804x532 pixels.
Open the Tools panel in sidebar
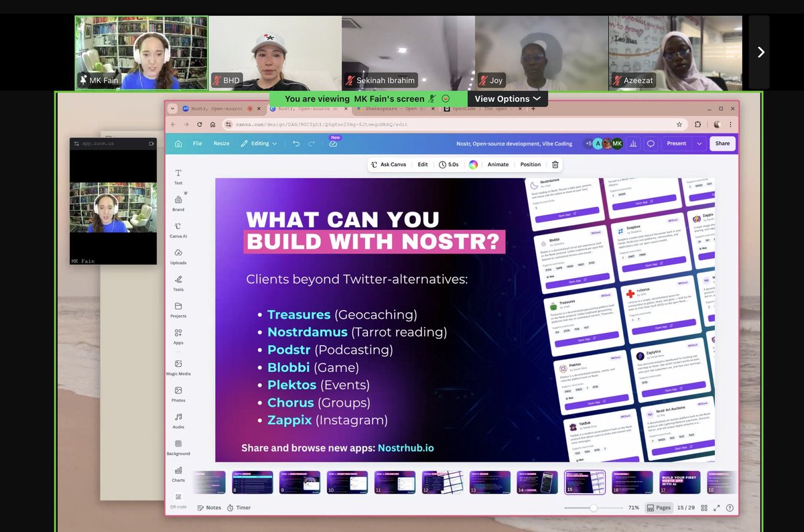tap(178, 283)
